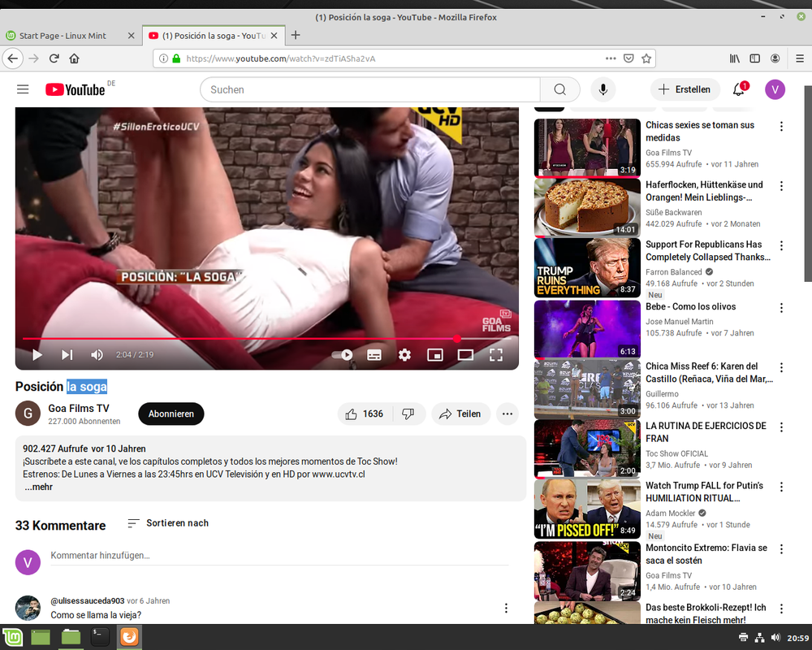Click the Kommentar hinzufügen field
This screenshot has width=812, height=650.
[279, 556]
